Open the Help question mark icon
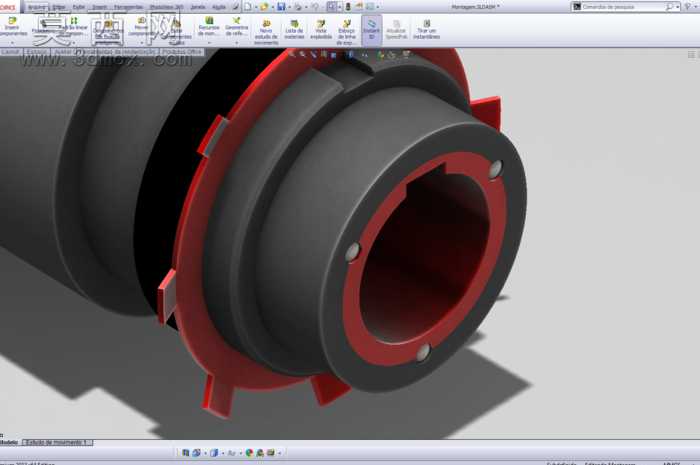The width and height of the screenshot is (700, 465). click(688, 7)
